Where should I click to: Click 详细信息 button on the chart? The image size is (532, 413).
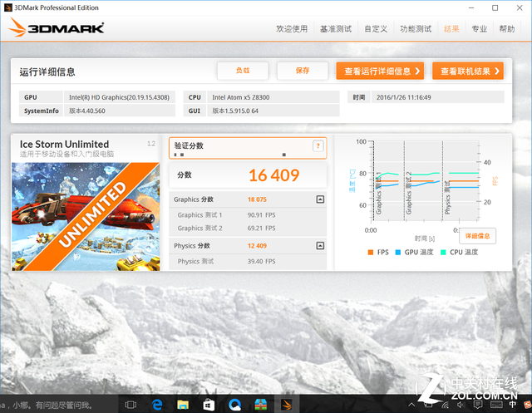tap(477, 236)
